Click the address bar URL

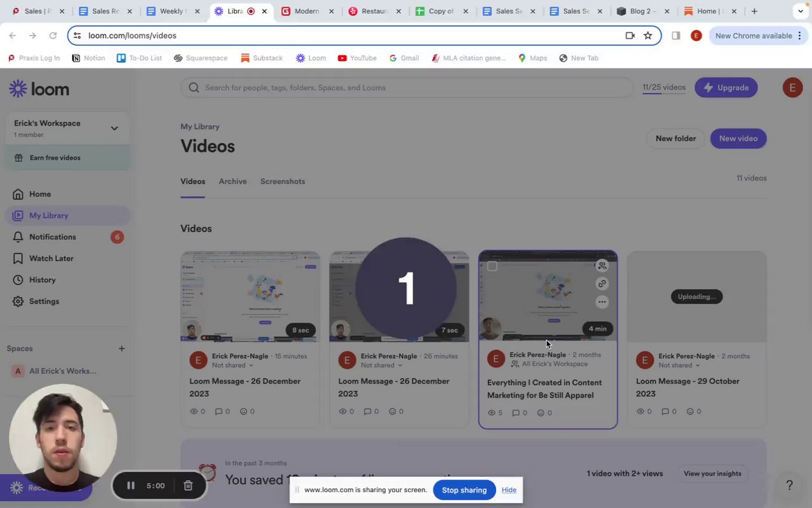[132, 36]
